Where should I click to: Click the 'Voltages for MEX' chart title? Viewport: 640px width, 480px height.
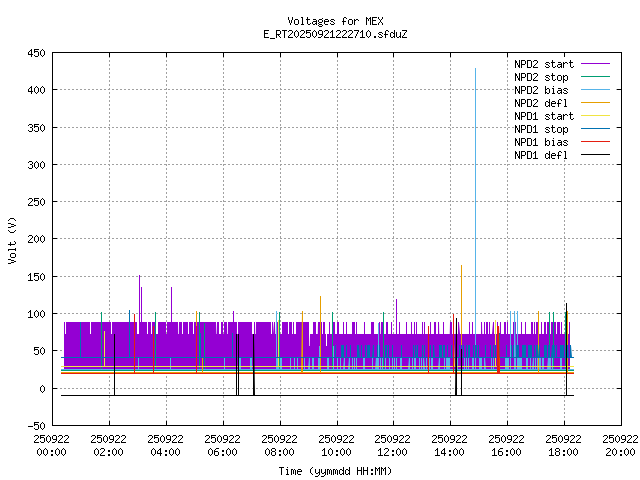click(x=334, y=21)
